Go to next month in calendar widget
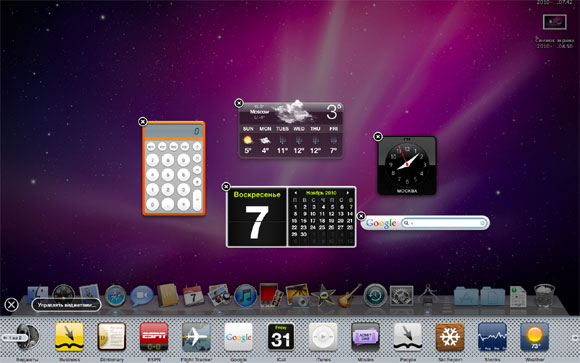Viewport: 580px width, 363px height. pyautogui.click(x=348, y=193)
